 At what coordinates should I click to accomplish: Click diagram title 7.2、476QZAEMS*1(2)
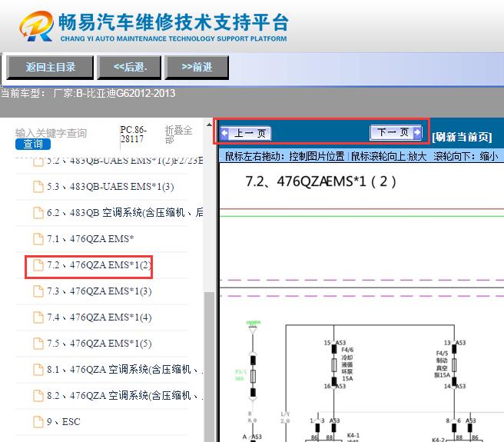pyautogui.click(x=321, y=181)
